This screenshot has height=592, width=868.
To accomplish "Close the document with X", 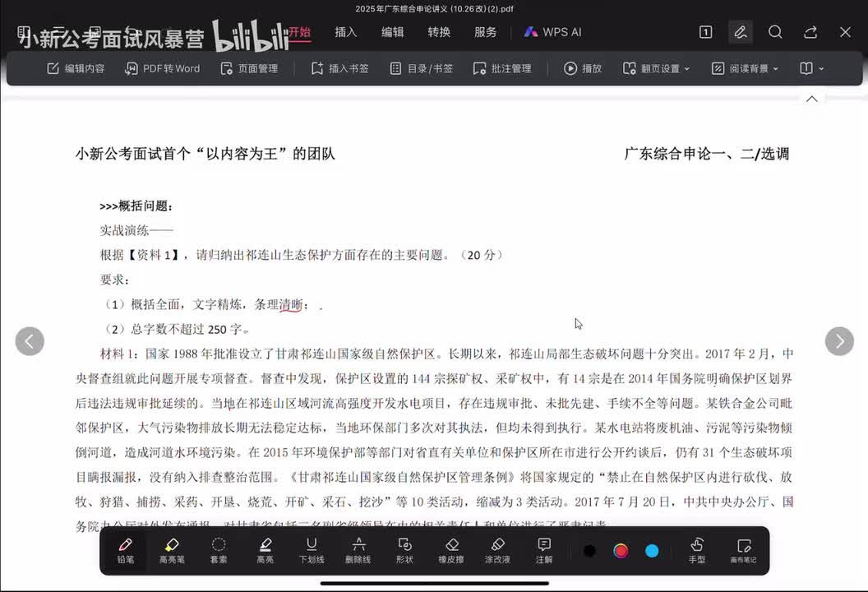I will (845, 32).
